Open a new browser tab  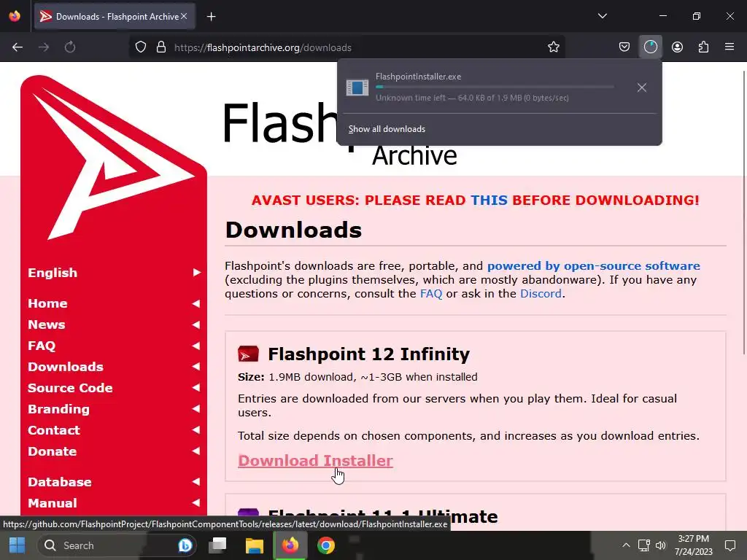(211, 17)
